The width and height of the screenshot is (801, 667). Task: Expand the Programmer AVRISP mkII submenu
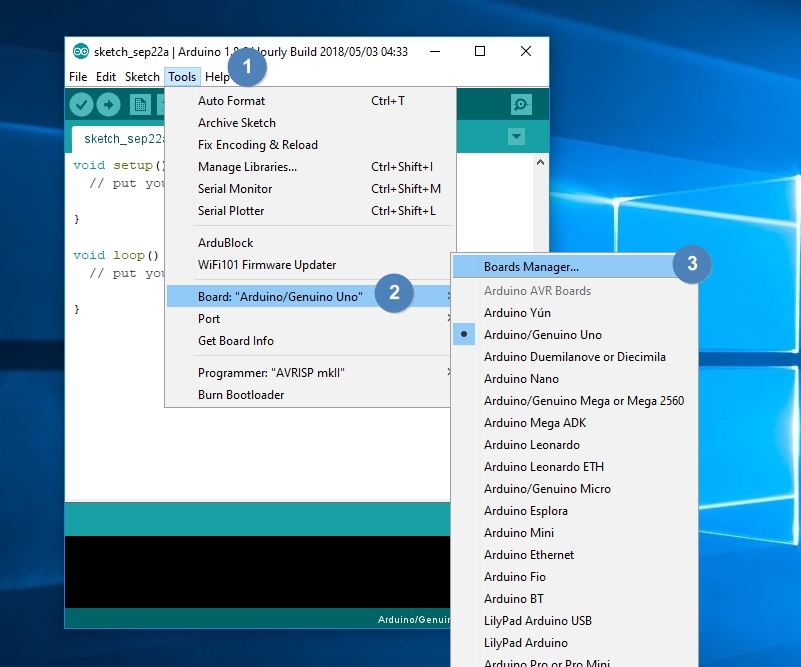pos(309,373)
